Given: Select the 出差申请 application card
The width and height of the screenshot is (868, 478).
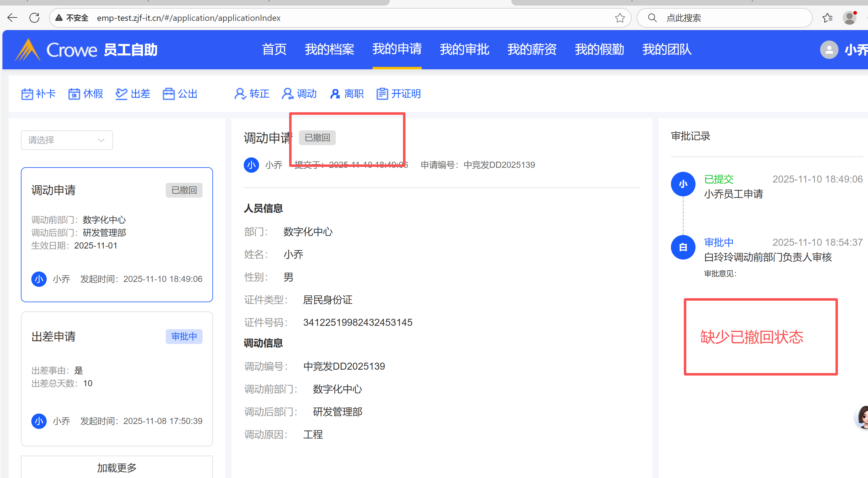Looking at the screenshot, I should tap(117, 379).
